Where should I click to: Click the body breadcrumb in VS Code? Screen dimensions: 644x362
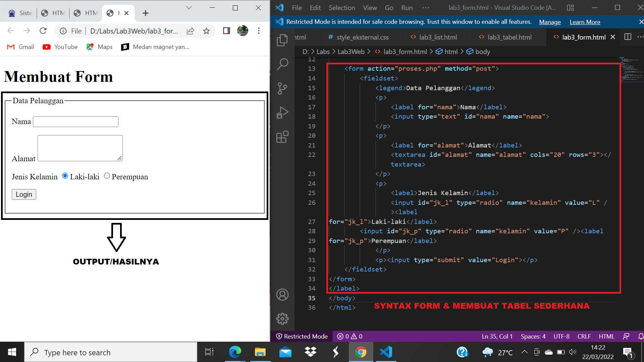482,51
